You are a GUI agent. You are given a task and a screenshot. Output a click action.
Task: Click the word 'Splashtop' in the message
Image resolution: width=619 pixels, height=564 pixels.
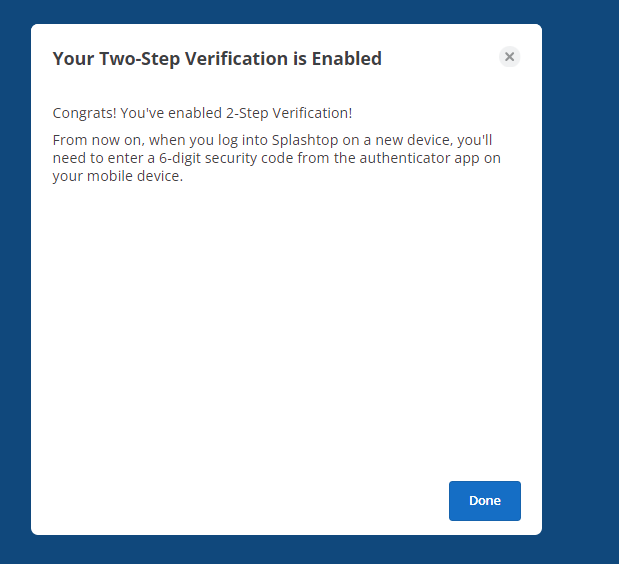(x=305, y=140)
